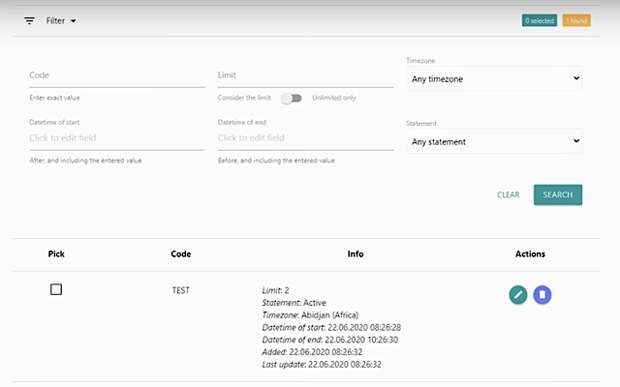Focus the Code input field
The width and height of the screenshot is (620, 387).
click(117, 76)
